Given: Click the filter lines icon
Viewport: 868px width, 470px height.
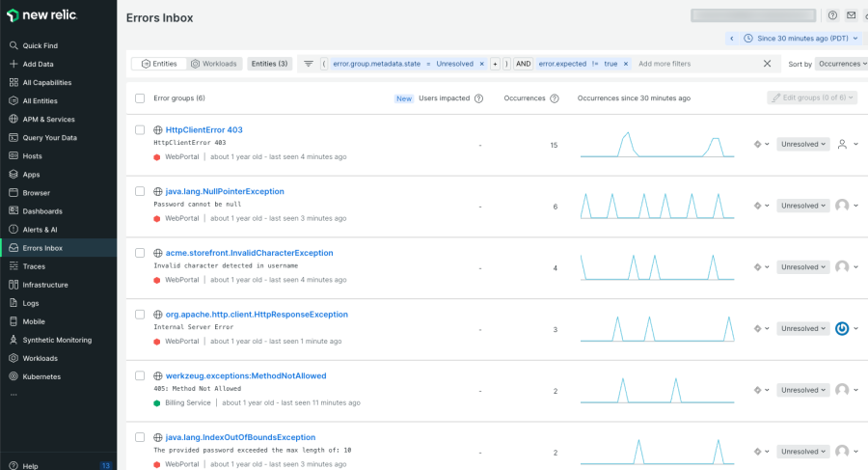Looking at the screenshot, I should tap(309, 64).
